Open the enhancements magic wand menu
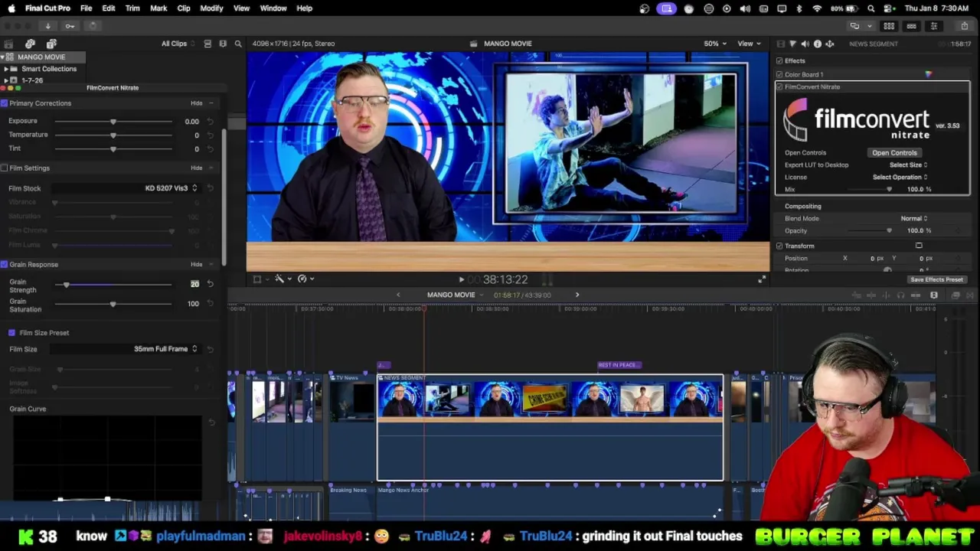 point(281,279)
